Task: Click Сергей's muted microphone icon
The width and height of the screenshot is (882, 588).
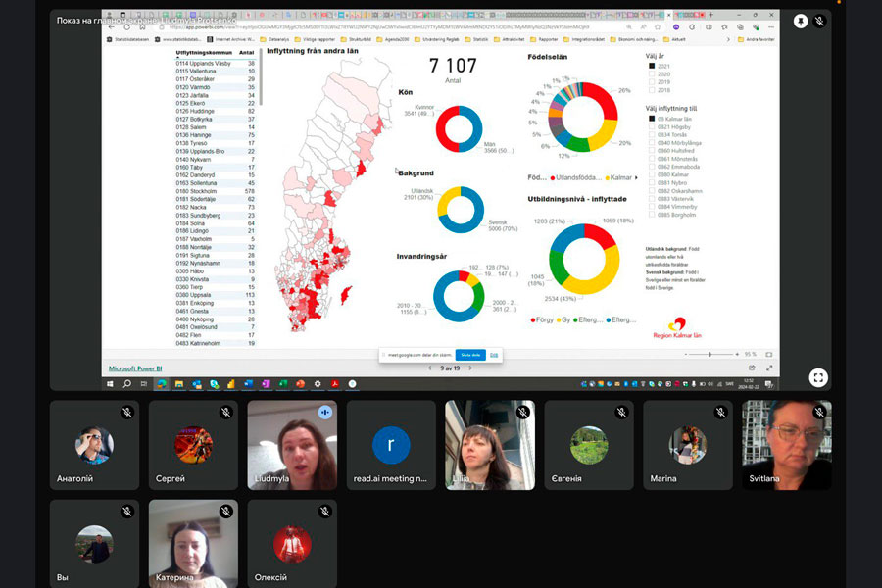Action: pos(226,413)
